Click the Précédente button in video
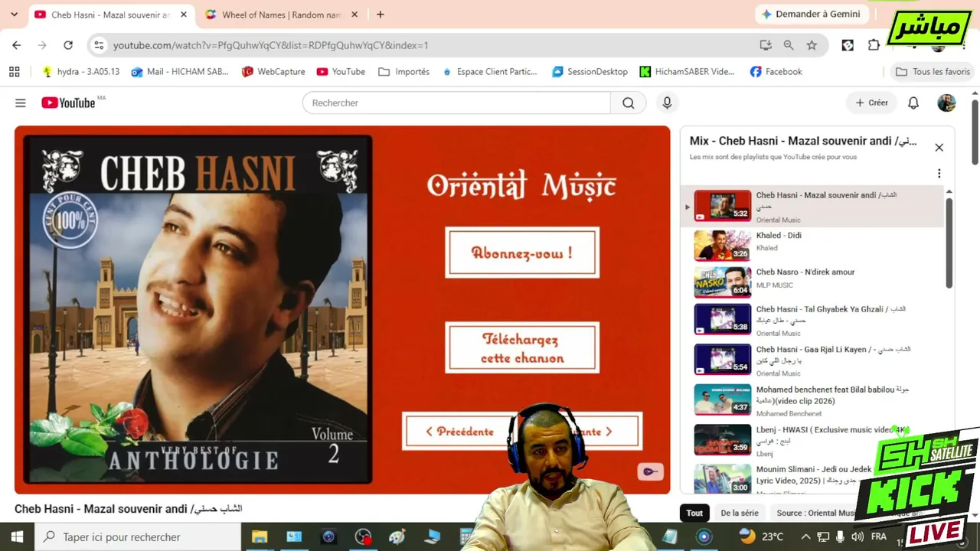Screen dimensions: 980x551 pyautogui.click(x=460, y=432)
